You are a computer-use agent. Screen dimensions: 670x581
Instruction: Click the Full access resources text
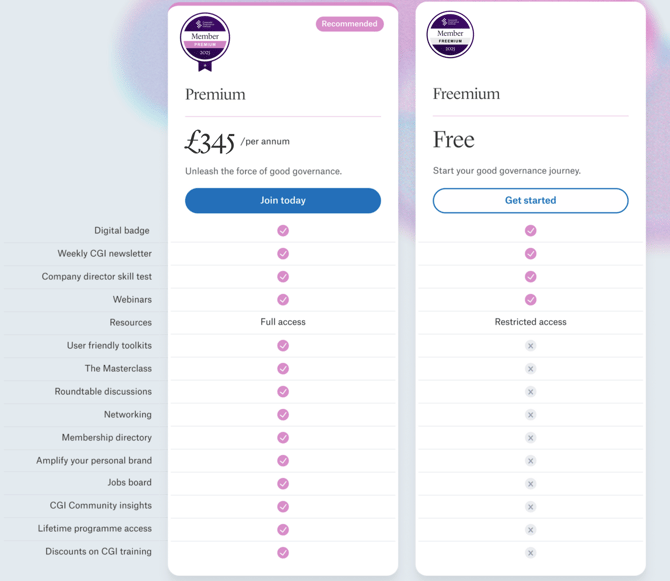[x=283, y=322]
